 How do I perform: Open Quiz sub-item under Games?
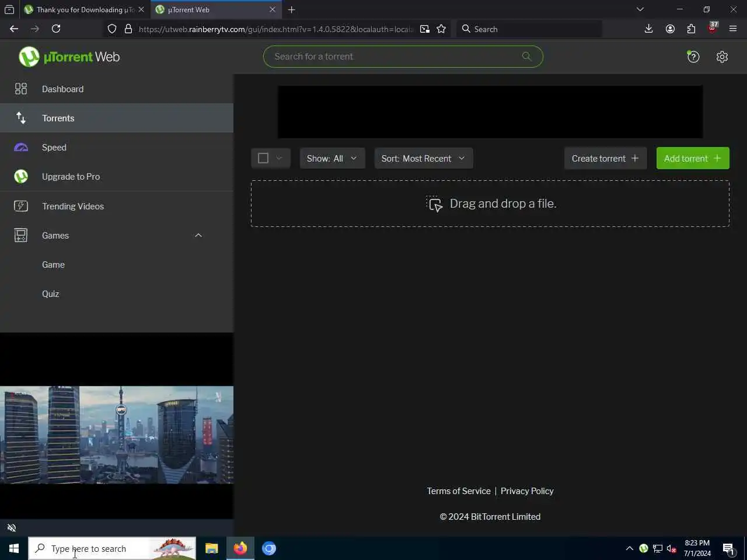50,293
